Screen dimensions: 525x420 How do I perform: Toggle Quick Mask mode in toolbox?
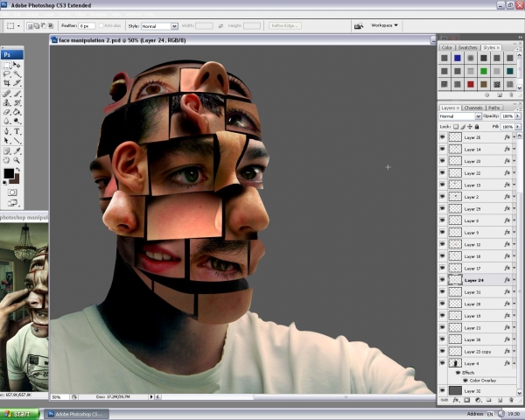12,192
